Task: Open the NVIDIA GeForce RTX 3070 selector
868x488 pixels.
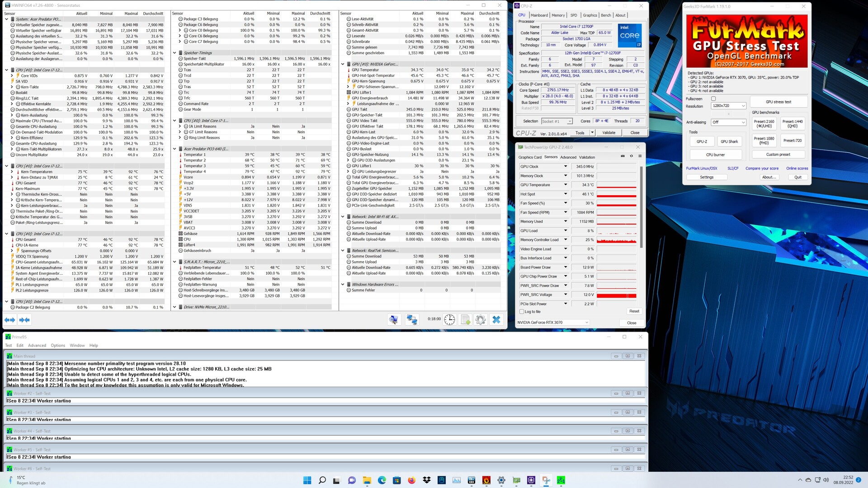Action: 552,323
